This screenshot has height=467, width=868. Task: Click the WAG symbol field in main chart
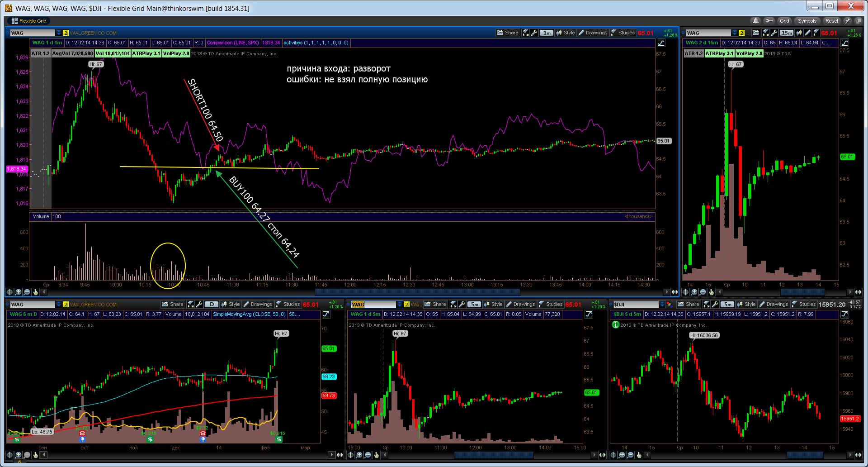pos(32,33)
